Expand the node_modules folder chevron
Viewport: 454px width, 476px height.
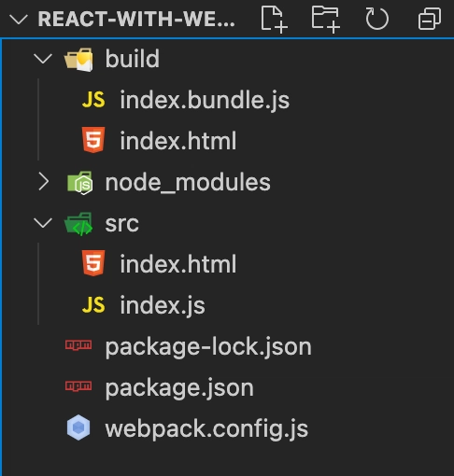point(44,182)
